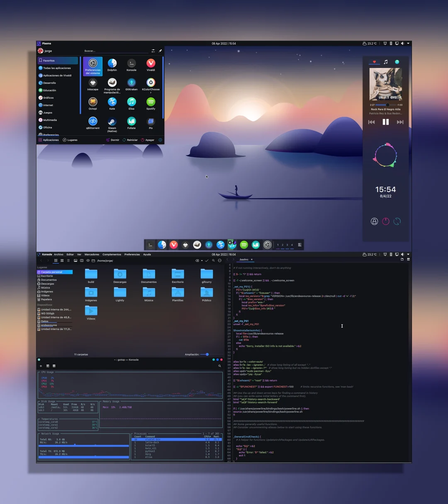Switch Dolphin to detailed list view mode
The height and width of the screenshot is (504, 448).
click(x=68, y=261)
